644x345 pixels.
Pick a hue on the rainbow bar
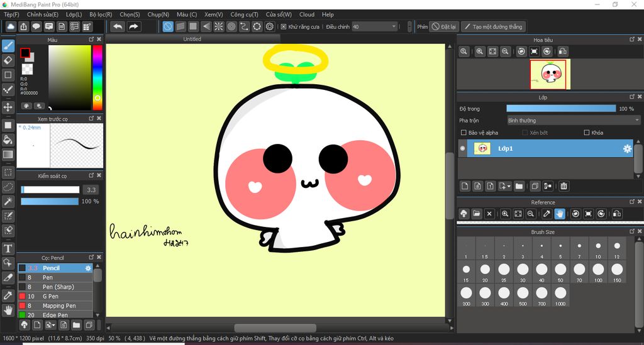[97, 77]
